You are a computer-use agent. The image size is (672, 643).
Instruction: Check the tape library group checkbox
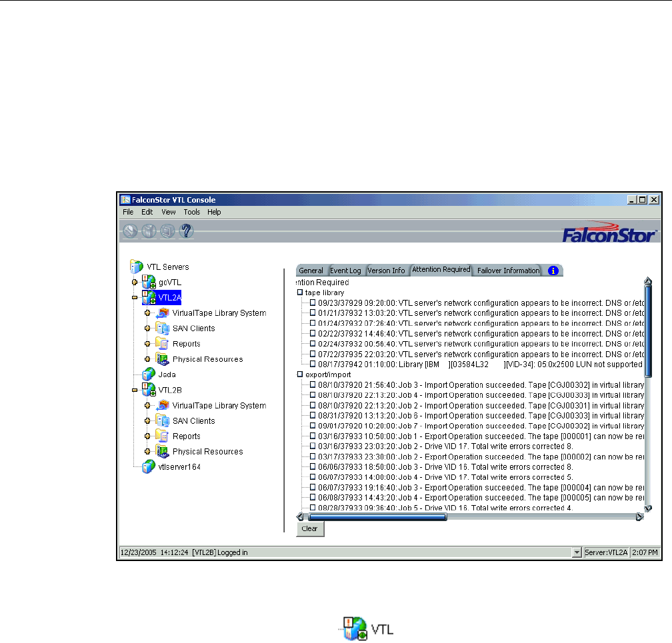(x=300, y=292)
